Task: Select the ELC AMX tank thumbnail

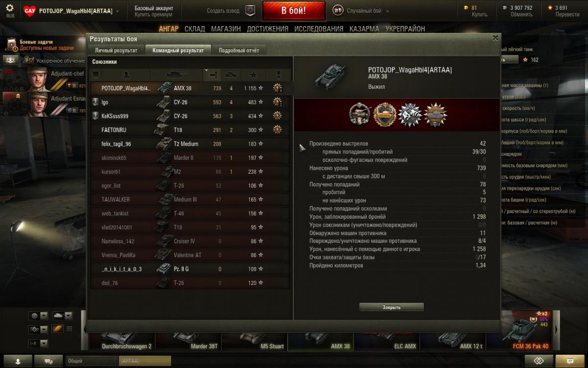Action: (x=387, y=341)
